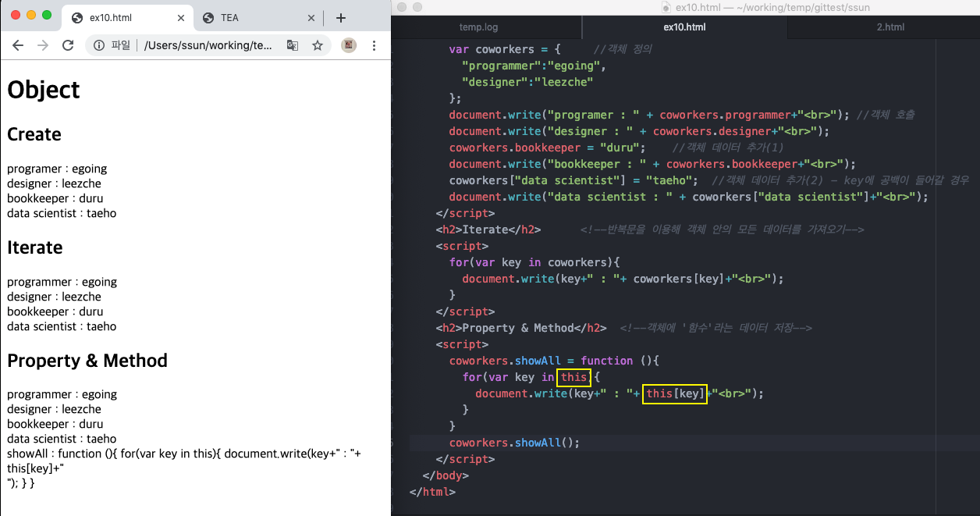Focus the Chrome address bar file path
The width and height of the screenshot is (980, 516).
(209, 46)
